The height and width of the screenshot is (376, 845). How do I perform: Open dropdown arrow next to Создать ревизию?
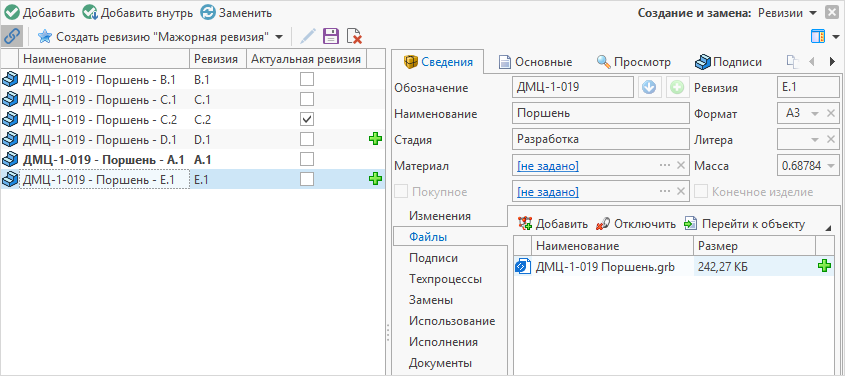tap(279, 37)
